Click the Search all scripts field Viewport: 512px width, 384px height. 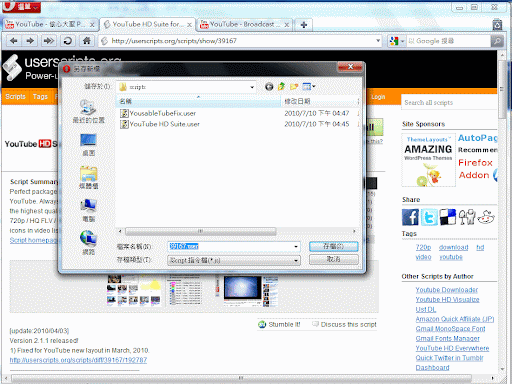449,103
